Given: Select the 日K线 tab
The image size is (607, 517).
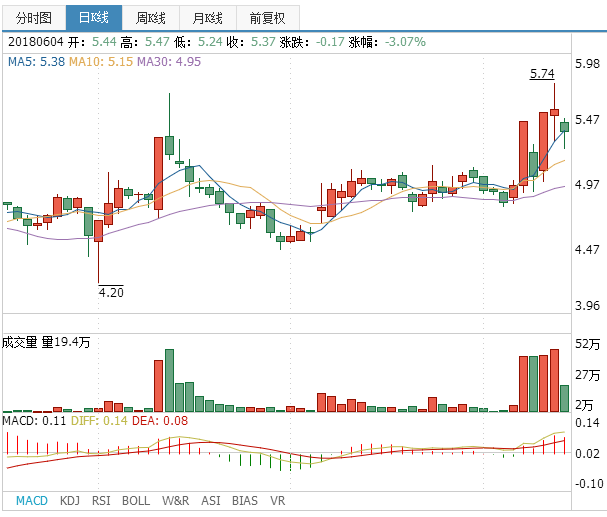Looking at the screenshot, I should click(x=94, y=18).
